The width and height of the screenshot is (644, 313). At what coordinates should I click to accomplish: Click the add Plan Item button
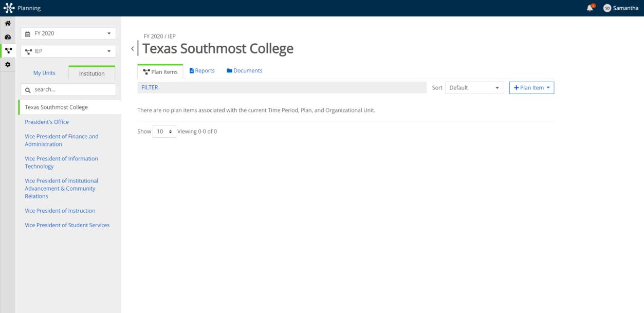pos(531,88)
